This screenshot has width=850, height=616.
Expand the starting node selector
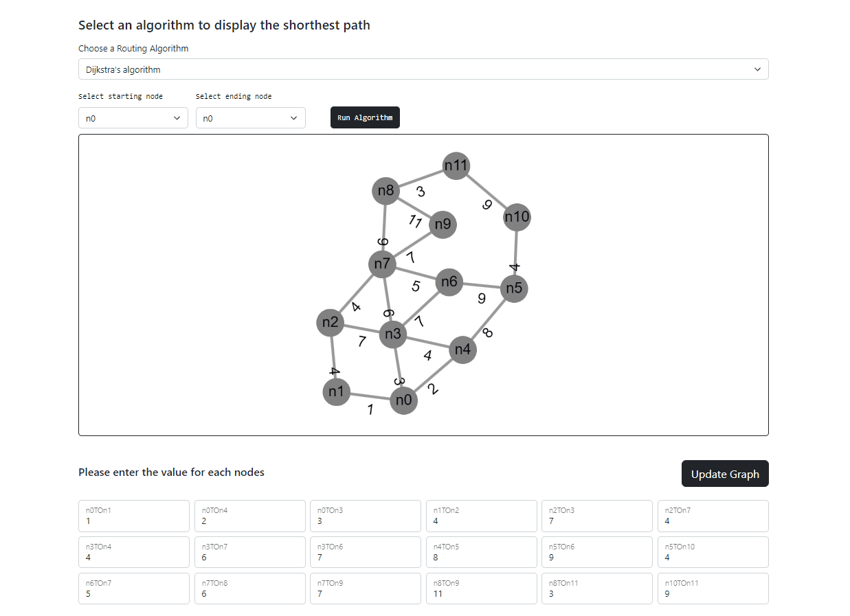tap(133, 117)
